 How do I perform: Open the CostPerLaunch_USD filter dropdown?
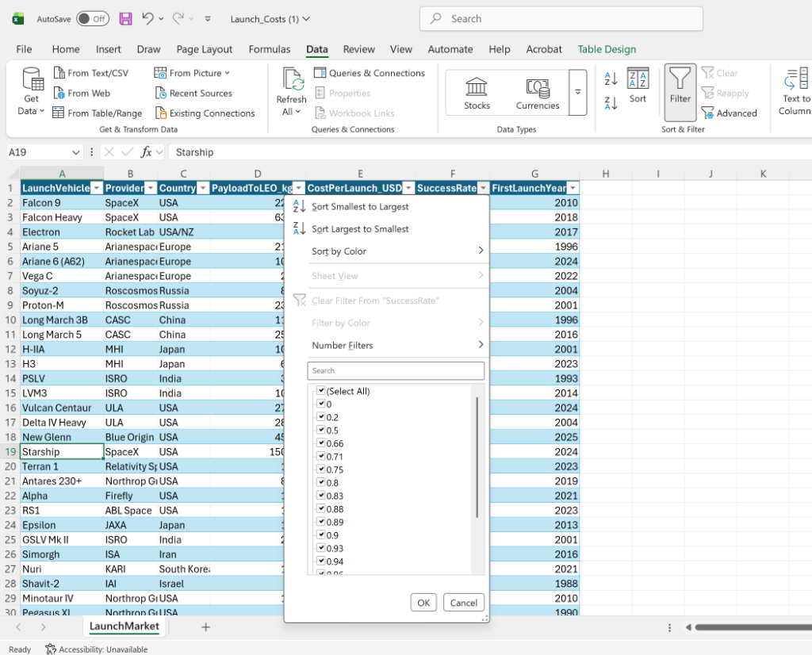tap(408, 188)
